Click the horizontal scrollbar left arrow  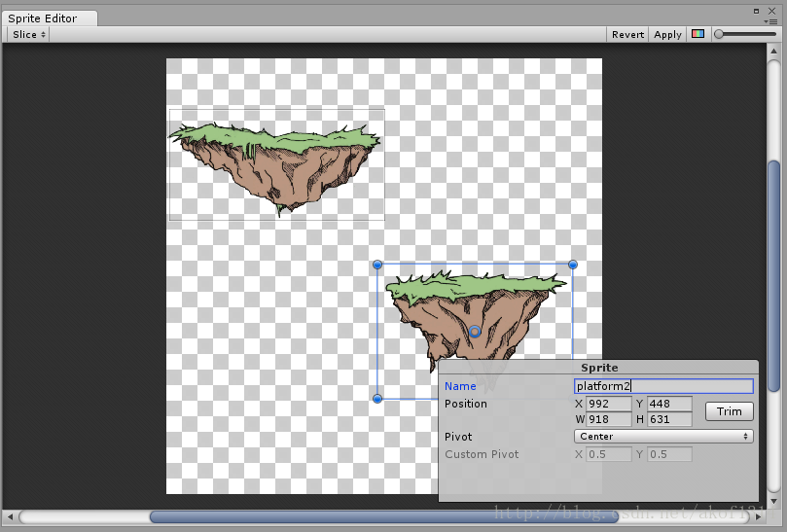click(x=10, y=515)
